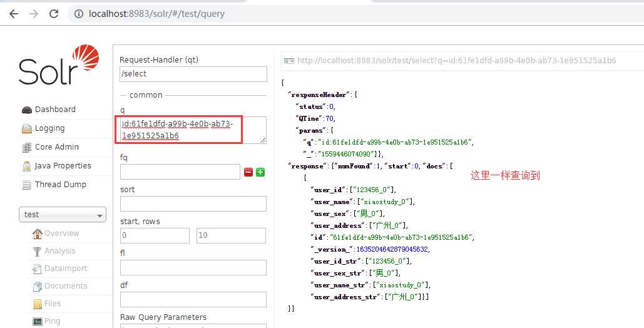
Task: Click the Solr logo
Action: click(59, 64)
